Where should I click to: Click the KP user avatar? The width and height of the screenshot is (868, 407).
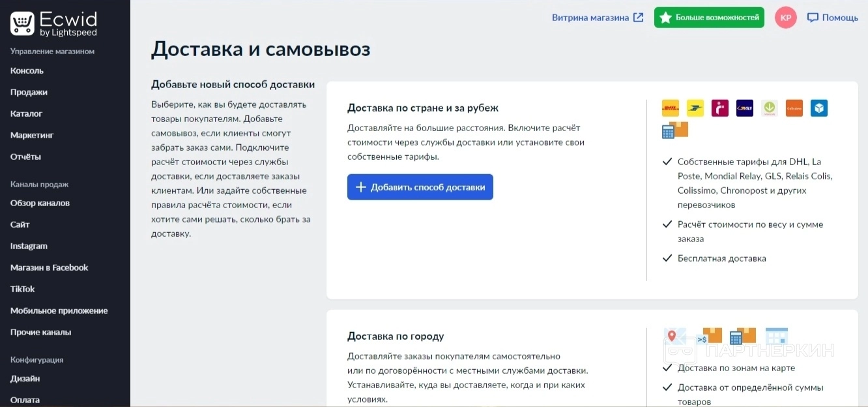786,18
